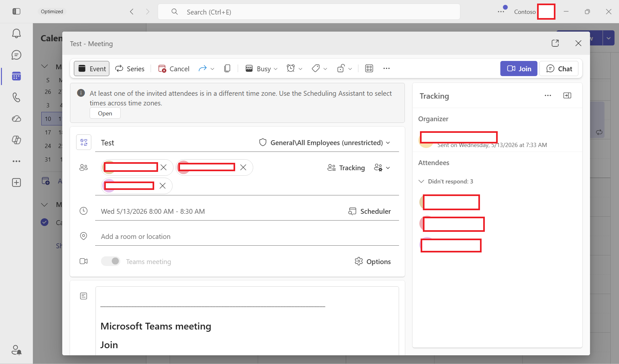619x364 pixels.
Task: Click the description notes icon
Action: coord(84,296)
